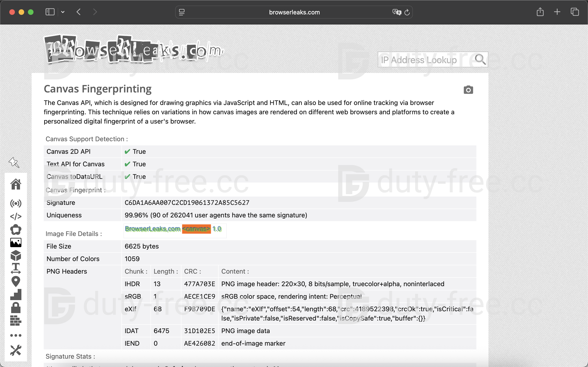Viewport: 588px width, 367px height.
Task: Open the WebGL cube icon
Action: click(x=16, y=255)
